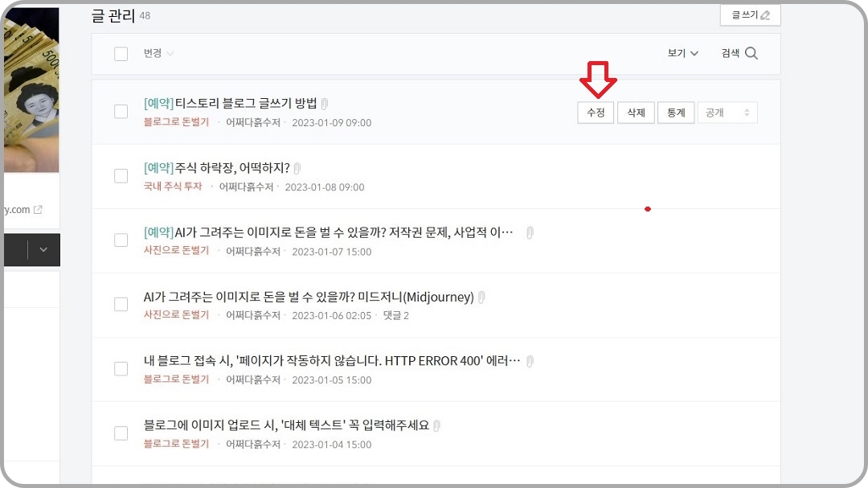Click the clip icon next to Midjourney post
This screenshot has width=868, height=488.
click(x=481, y=297)
